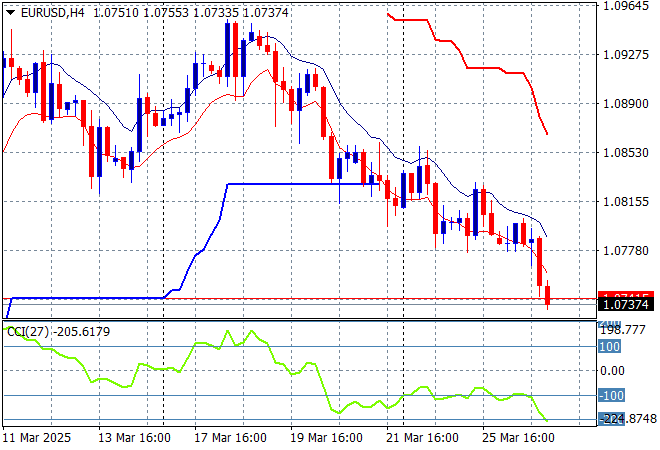
Task: Click the 1.09645 price scale label
Action: [x=626, y=6]
